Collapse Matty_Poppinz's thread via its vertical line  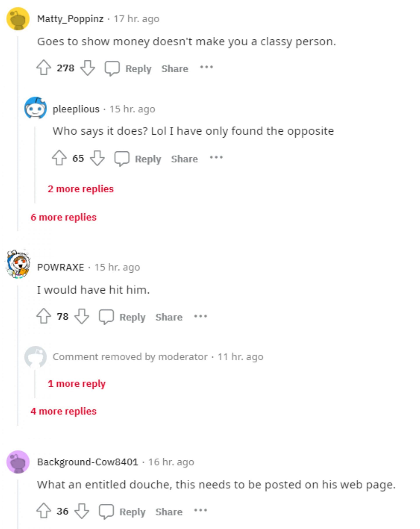point(18,133)
